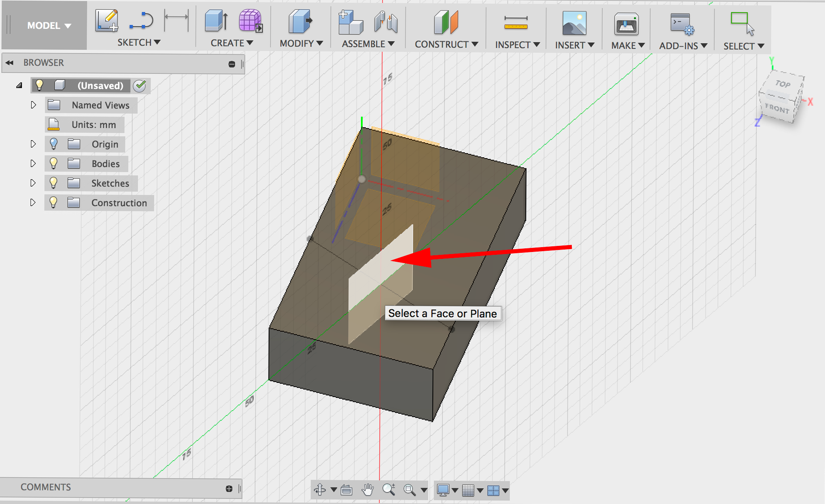Click the Select window-selection icon

click(x=742, y=24)
